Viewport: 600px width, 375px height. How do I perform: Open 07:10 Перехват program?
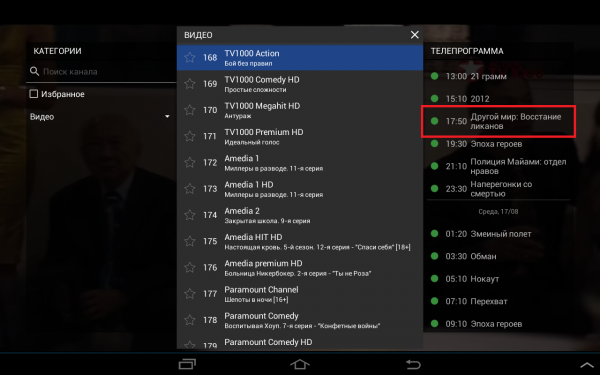click(498, 302)
